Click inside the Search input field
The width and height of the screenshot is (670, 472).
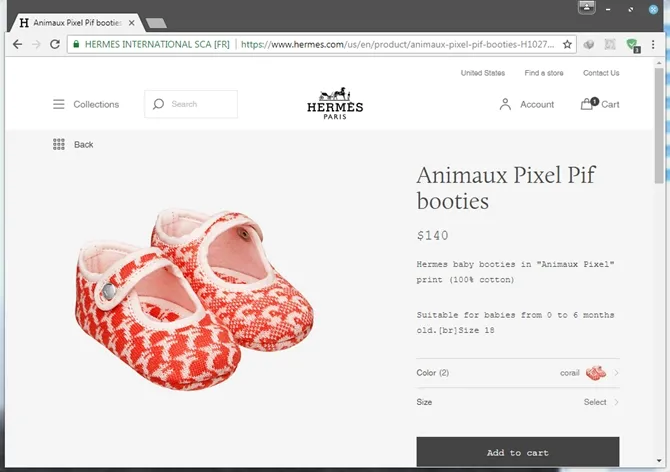pyautogui.click(x=200, y=104)
